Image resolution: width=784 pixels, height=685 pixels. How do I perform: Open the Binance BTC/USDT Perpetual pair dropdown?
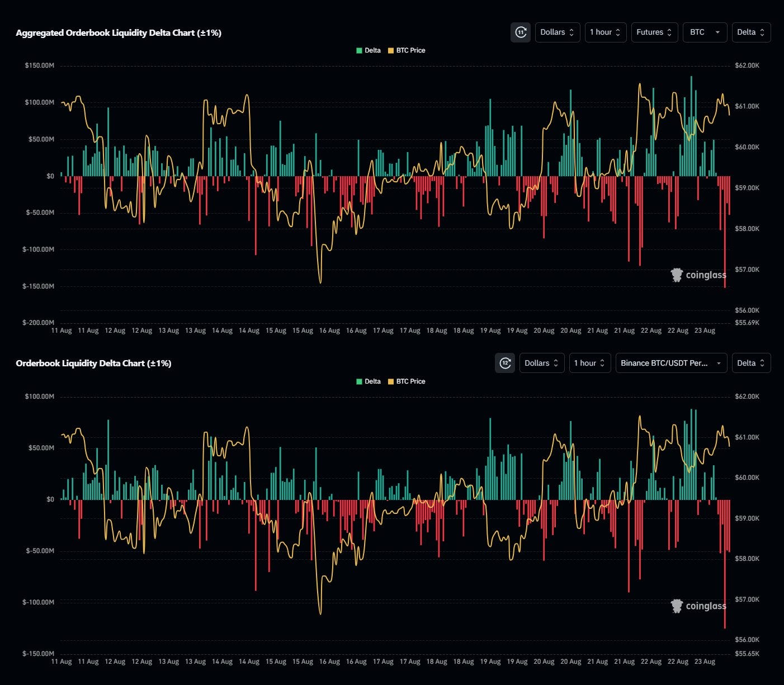point(672,363)
